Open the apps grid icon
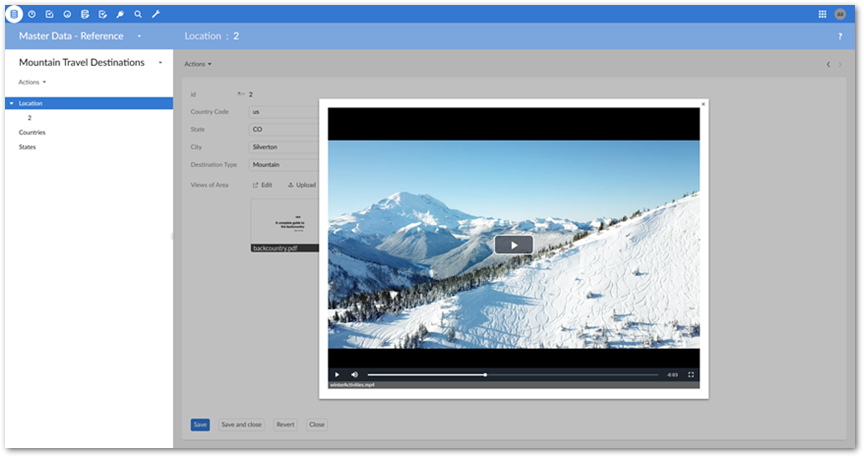This screenshot has width=864, height=457. 822,14
